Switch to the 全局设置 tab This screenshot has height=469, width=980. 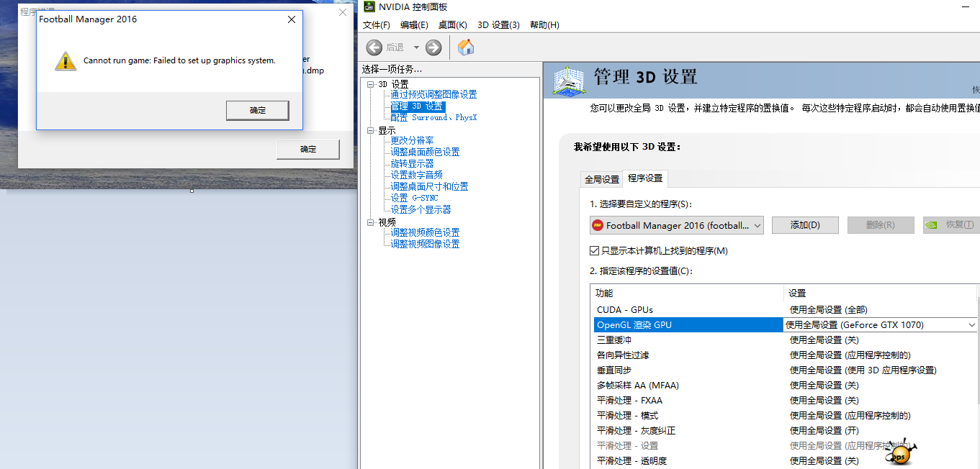(x=601, y=179)
